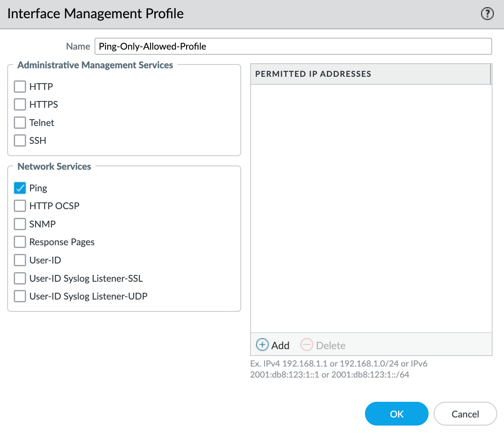Open the help icon in the title bar
The image size is (504, 437).
[487, 14]
